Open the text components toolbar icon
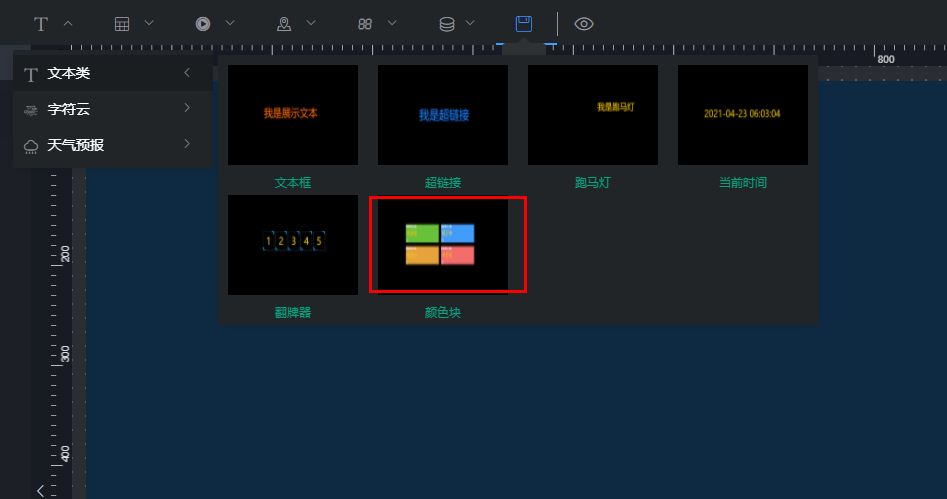The width and height of the screenshot is (947, 499). point(40,24)
